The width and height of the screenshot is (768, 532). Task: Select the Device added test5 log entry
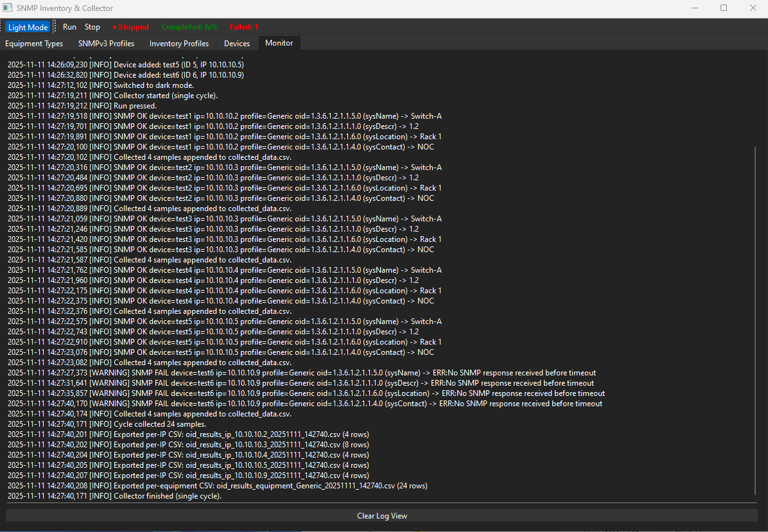[x=126, y=64]
